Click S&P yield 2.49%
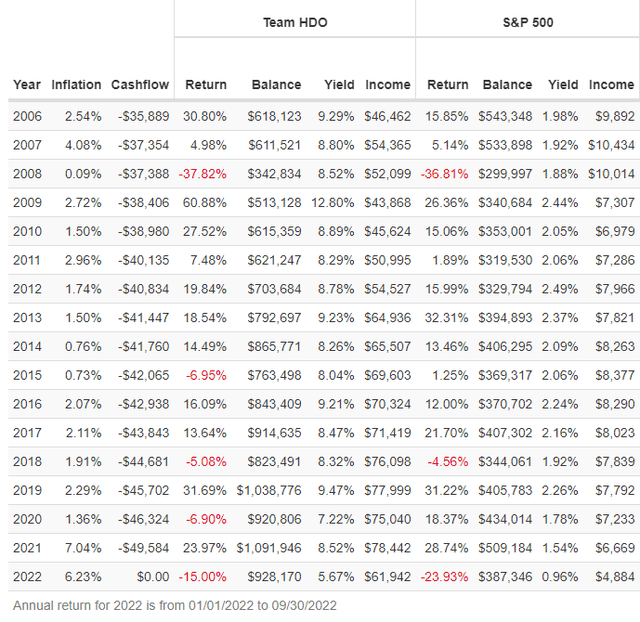Image resolution: width=640 pixels, height=622 pixels. click(x=560, y=289)
